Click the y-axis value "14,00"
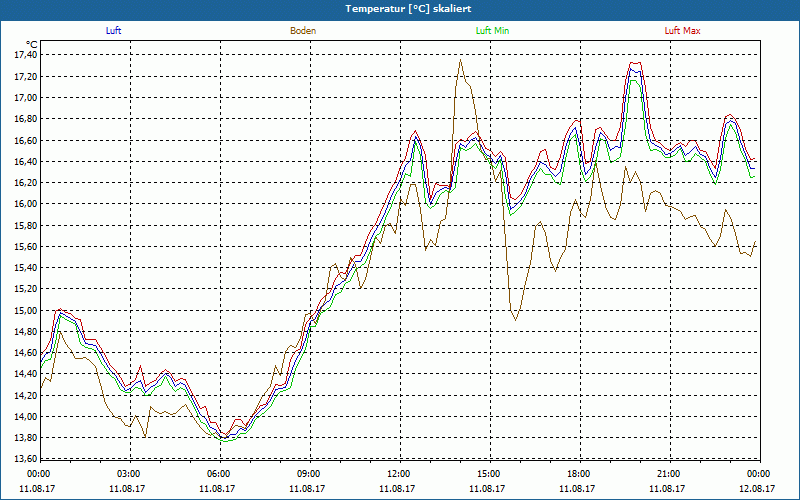This screenshot has height=500, width=800. click(27, 416)
